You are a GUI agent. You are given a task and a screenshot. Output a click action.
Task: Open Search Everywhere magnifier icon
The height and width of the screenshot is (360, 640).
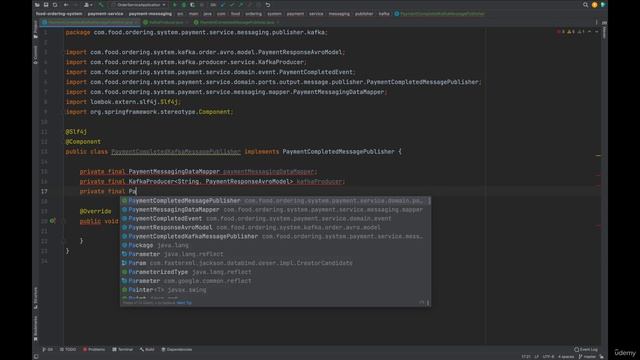[x=585, y=5]
